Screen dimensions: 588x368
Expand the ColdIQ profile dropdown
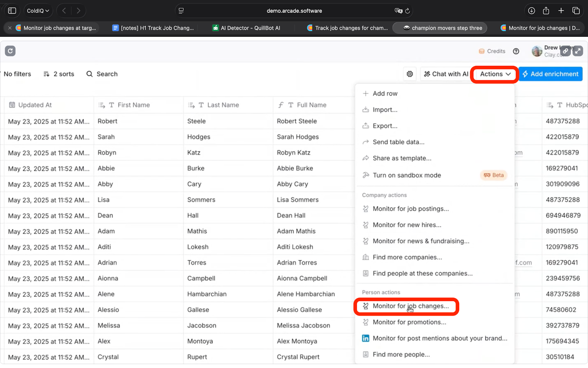tap(38, 11)
